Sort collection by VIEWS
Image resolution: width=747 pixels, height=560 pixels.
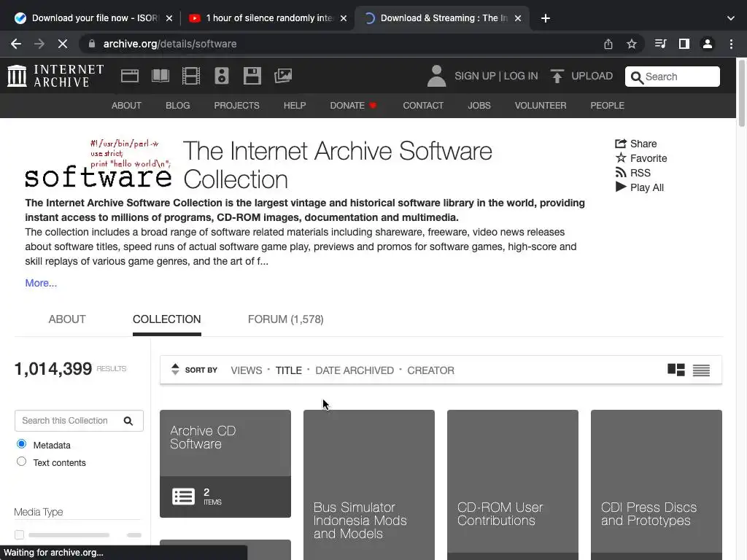pos(247,370)
